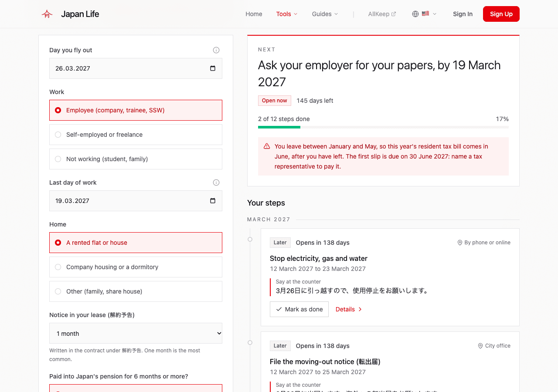Go to the Home nav item
558x392 pixels.
pos(254,14)
